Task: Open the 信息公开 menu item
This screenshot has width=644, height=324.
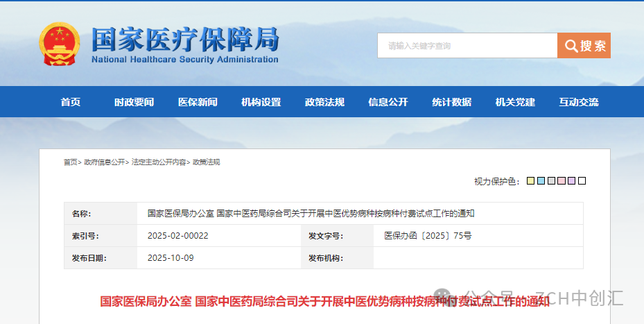Action: coord(388,102)
